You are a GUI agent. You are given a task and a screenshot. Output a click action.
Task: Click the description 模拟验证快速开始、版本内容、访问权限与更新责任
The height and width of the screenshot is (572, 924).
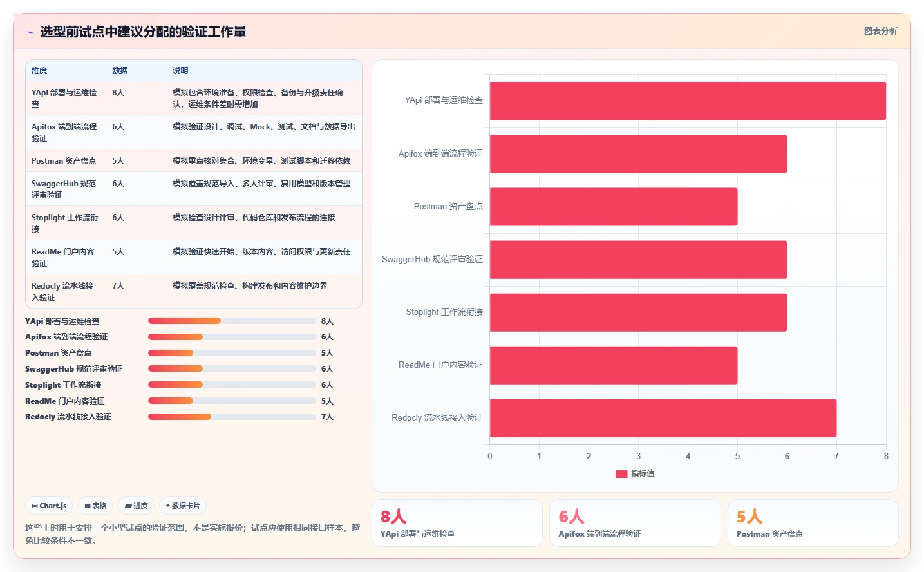coord(261,251)
